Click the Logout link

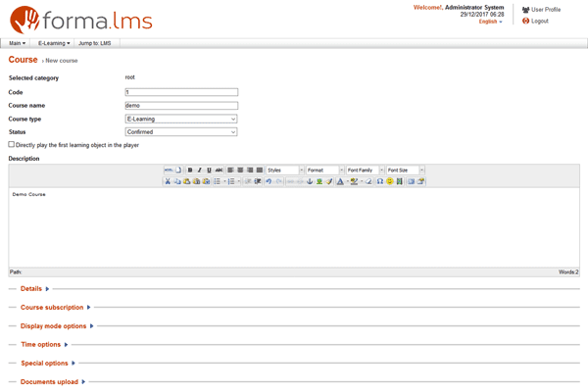[x=539, y=21]
